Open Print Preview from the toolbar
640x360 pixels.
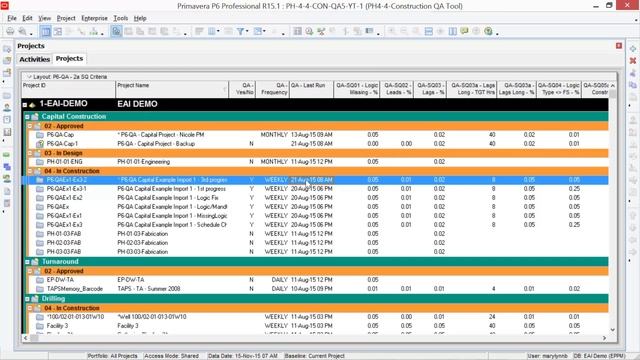(x=22, y=31)
